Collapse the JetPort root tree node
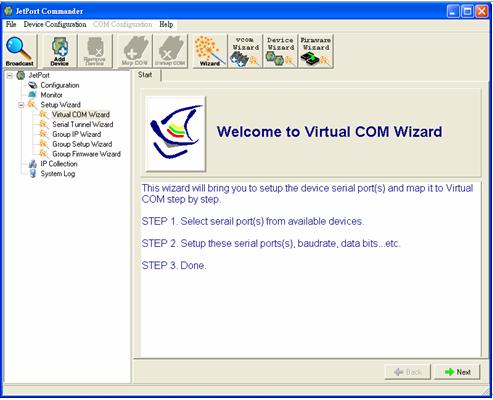 tap(10, 76)
